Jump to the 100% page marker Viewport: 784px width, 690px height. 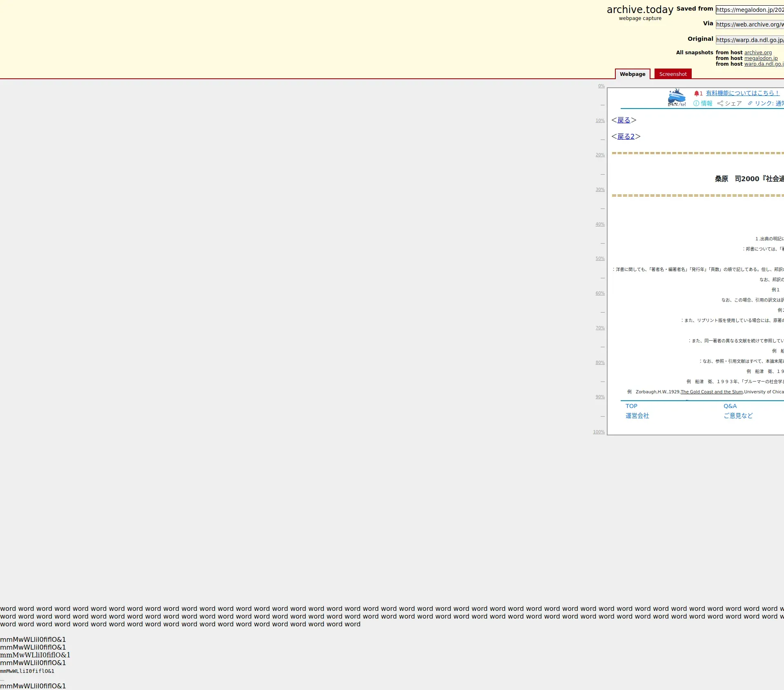click(x=599, y=432)
